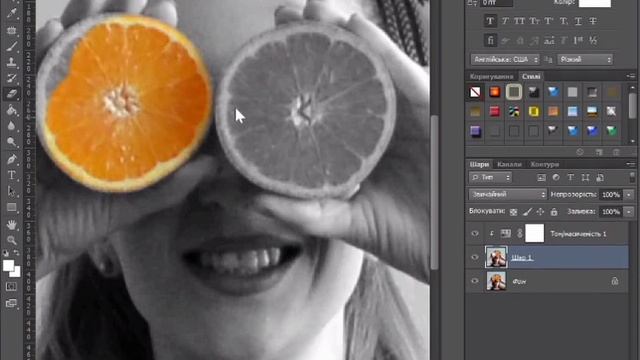Open the layer filter Тип dropdown
Image resolution: width=640 pixels, height=360 pixels.
490,178
